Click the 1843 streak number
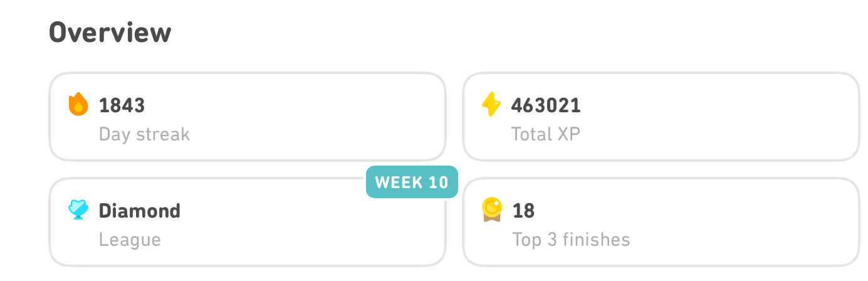 tap(122, 105)
